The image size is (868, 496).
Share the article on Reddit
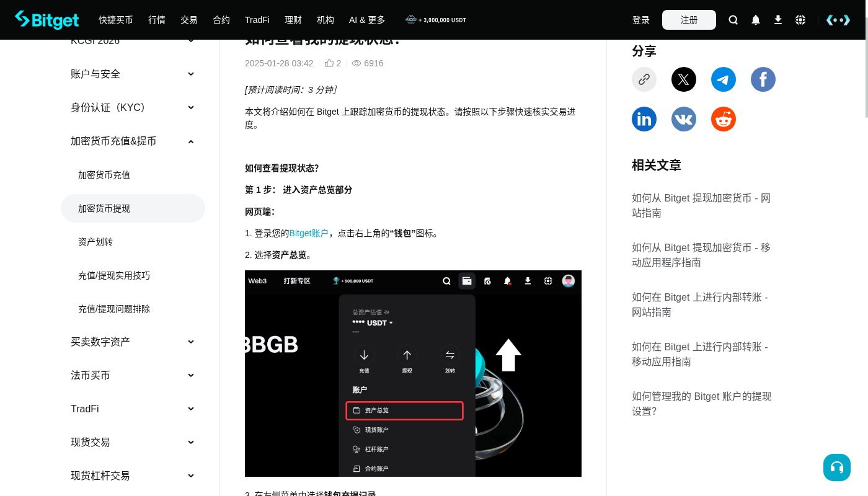coord(724,119)
